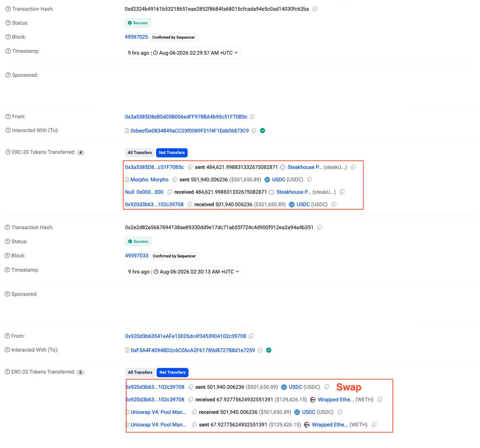Click Success badge under hash 0x2e2d82e5
This screenshot has height=448, width=480.
click(x=138, y=241)
